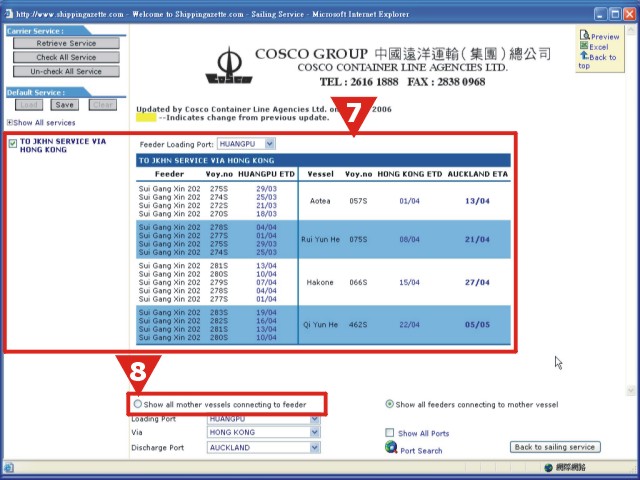Click Huangpu ETD 21/03 for voyage 272S

coord(267,205)
